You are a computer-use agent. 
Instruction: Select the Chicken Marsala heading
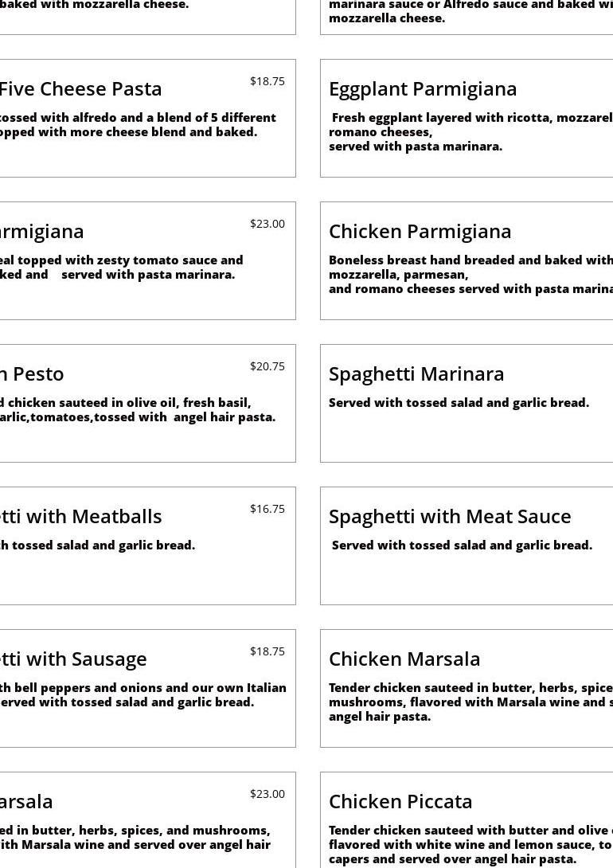[x=404, y=659]
